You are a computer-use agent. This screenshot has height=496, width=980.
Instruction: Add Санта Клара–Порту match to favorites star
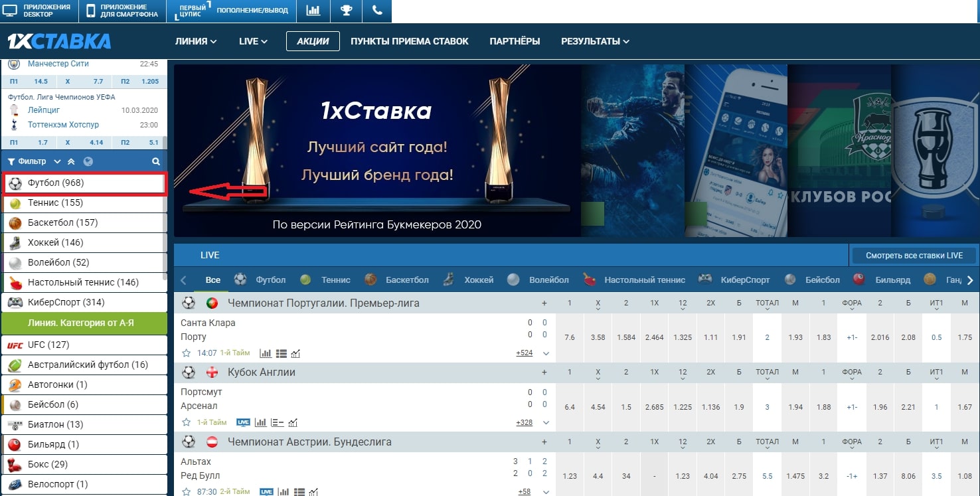187,353
